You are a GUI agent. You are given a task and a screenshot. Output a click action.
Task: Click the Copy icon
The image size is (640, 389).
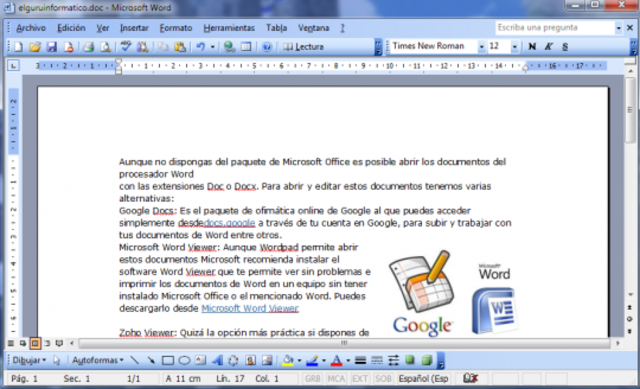coord(163,47)
